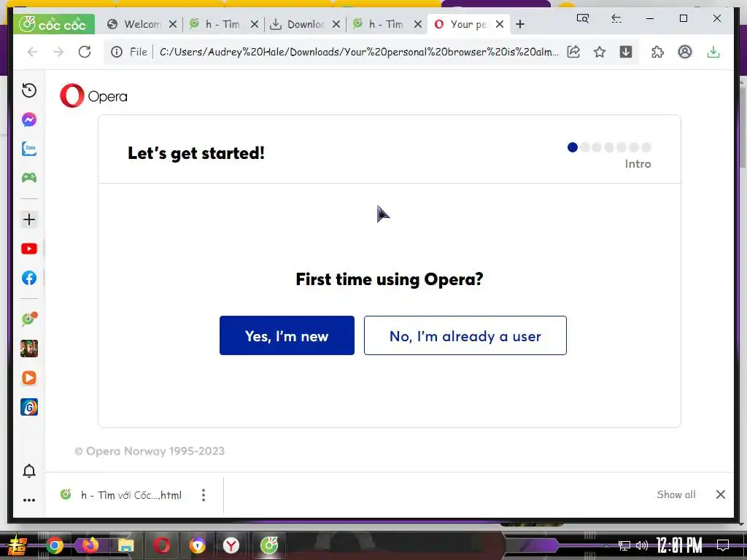
Task: Open the Windows notification center icon
Action: (723, 545)
